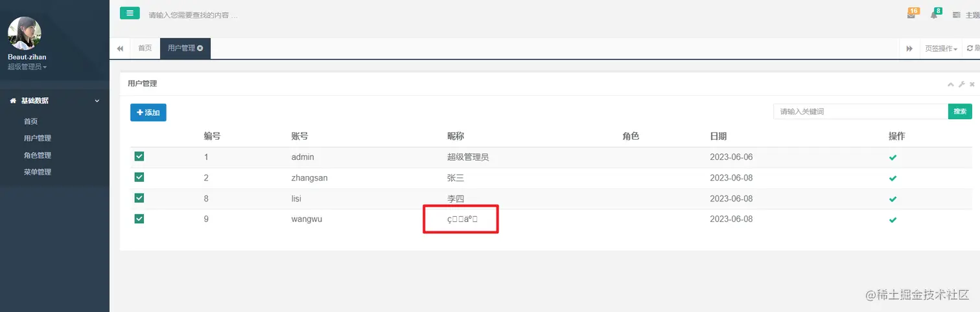Click the 2023-06-06 date cell

(x=731, y=157)
